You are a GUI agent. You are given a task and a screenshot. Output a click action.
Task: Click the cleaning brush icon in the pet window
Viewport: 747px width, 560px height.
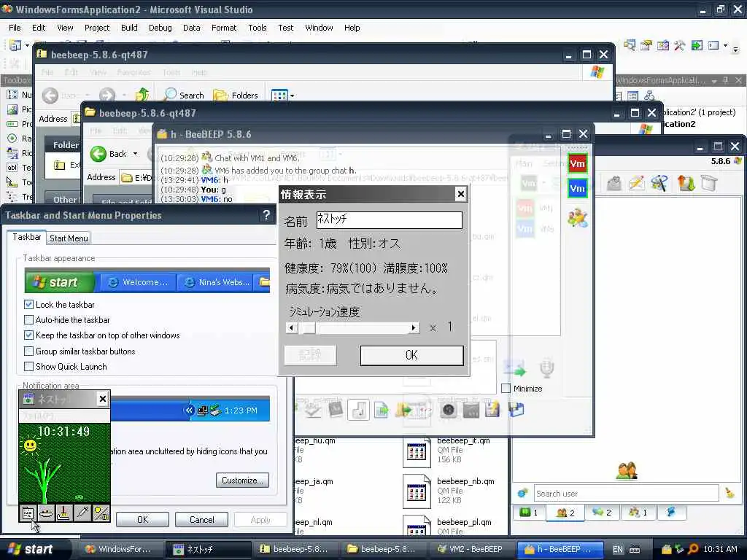pos(63,513)
